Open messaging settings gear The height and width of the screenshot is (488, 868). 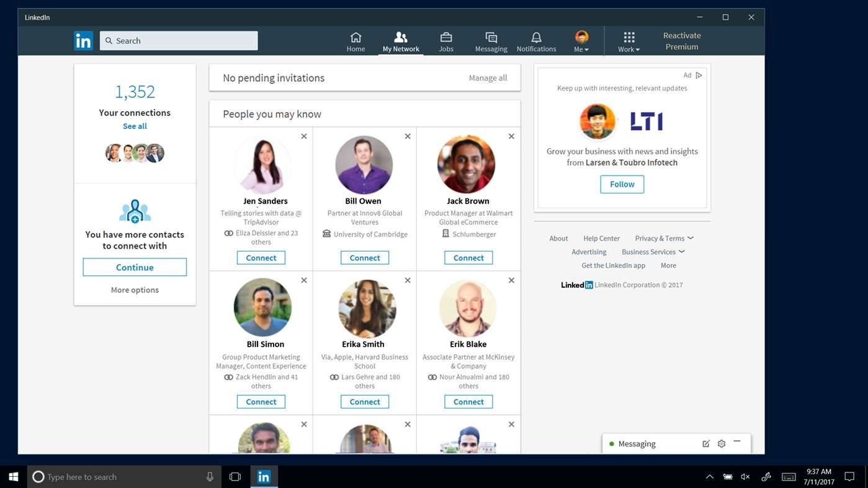(x=721, y=443)
